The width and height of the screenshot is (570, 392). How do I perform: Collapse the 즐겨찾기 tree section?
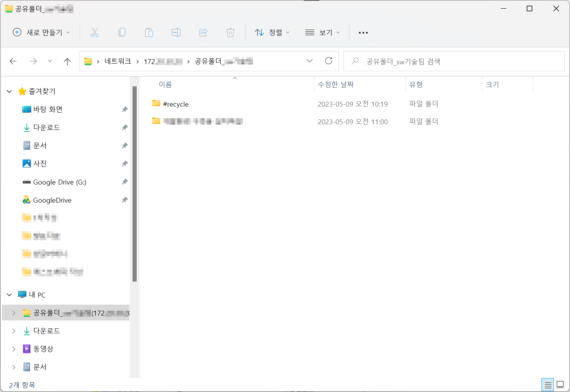coord(9,92)
